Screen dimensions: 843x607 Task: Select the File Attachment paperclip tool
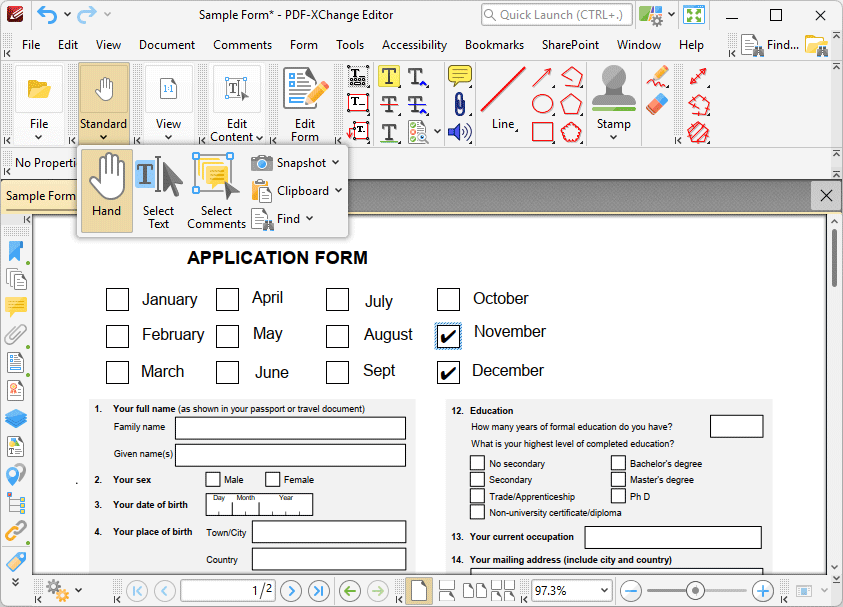pos(460,104)
